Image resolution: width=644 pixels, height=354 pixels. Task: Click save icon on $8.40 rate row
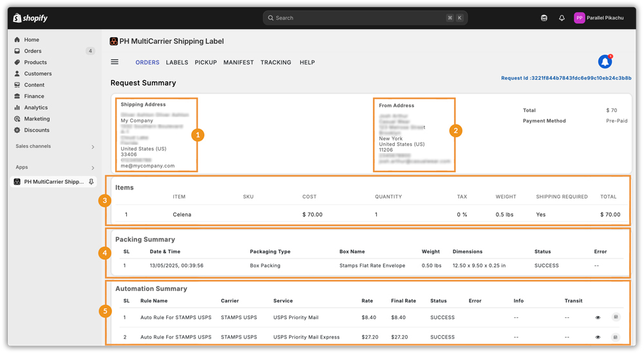tap(616, 317)
